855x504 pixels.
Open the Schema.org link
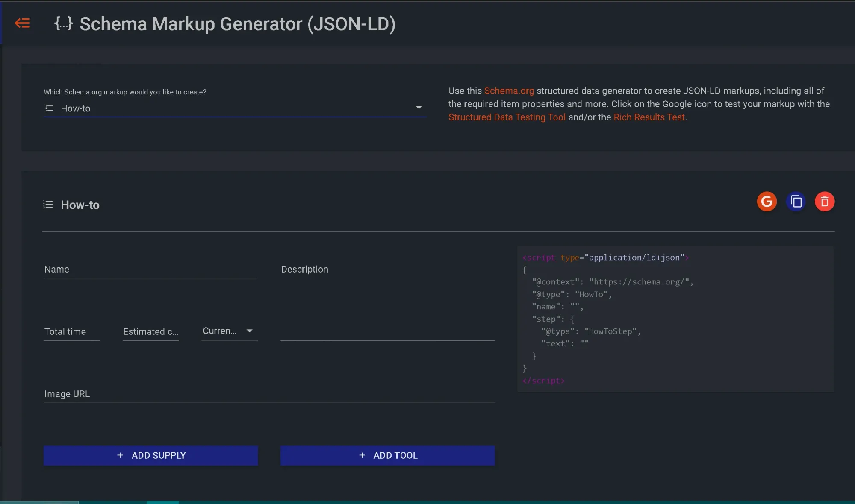point(509,91)
